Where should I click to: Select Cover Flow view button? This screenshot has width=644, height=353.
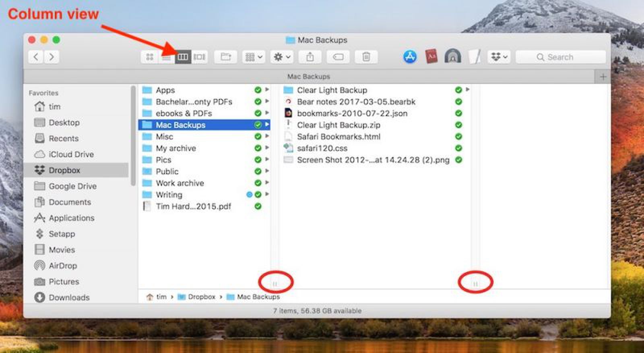(x=199, y=57)
